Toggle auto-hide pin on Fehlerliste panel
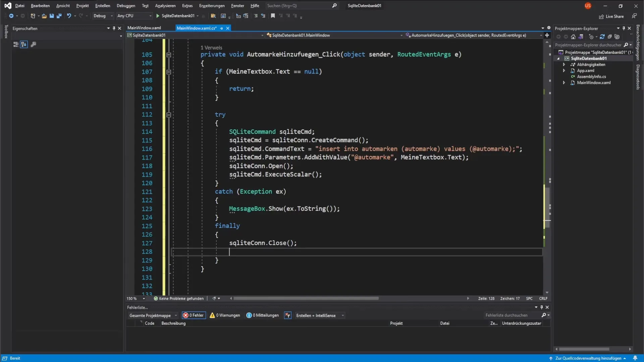Image resolution: width=644 pixels, height=362 pixels. click(x=542, y=307)
